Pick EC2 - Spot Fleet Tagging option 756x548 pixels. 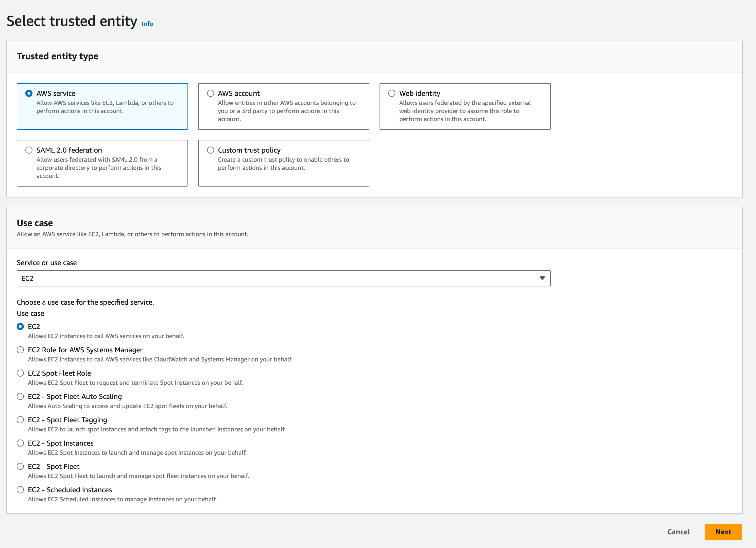(x=20, y=420)
